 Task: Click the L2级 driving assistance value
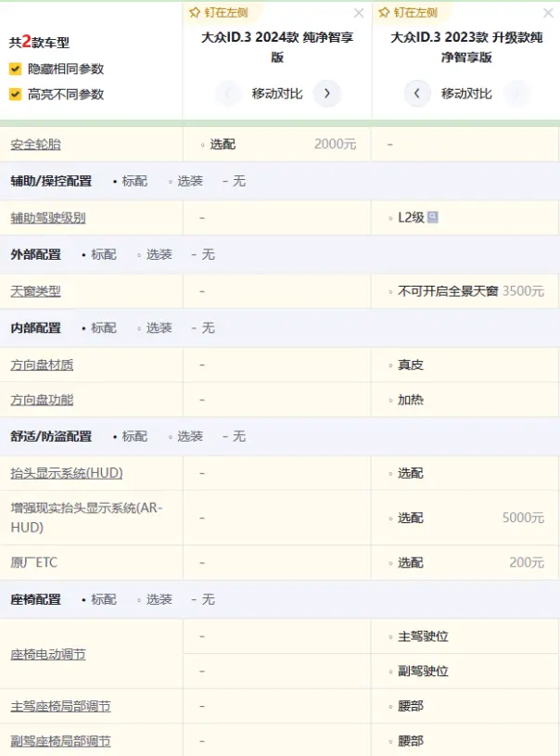pyautogui.click(x=411, y=218)
